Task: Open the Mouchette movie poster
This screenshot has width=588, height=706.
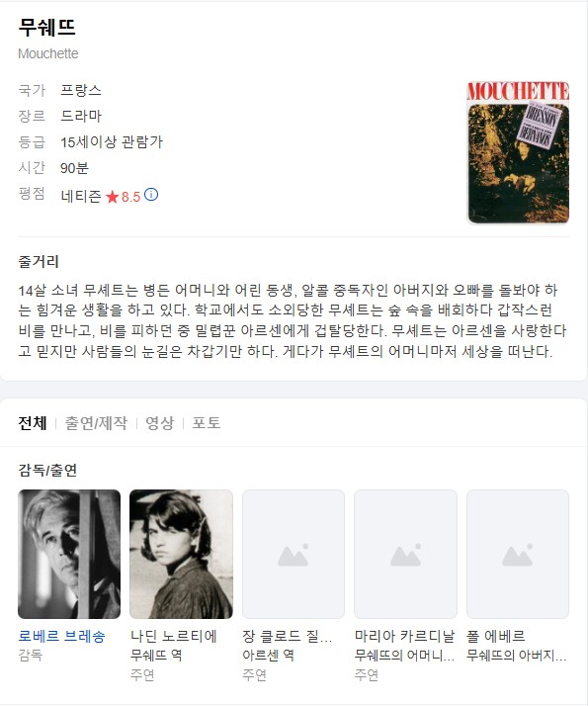Action: [518, 152]
